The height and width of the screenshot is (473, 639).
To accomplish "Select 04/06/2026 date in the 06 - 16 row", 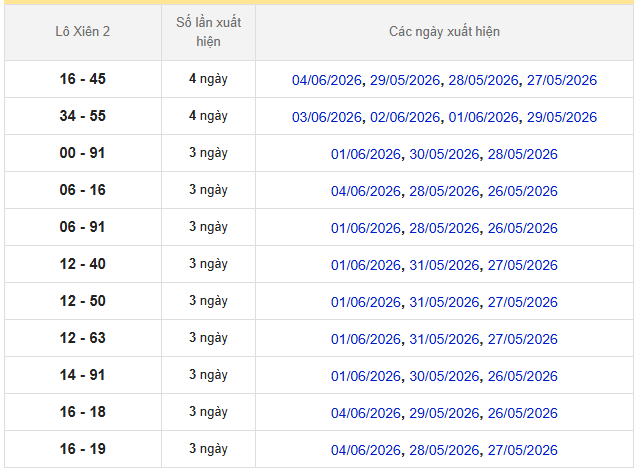I will pyautogui.click(x=366, y=191).
